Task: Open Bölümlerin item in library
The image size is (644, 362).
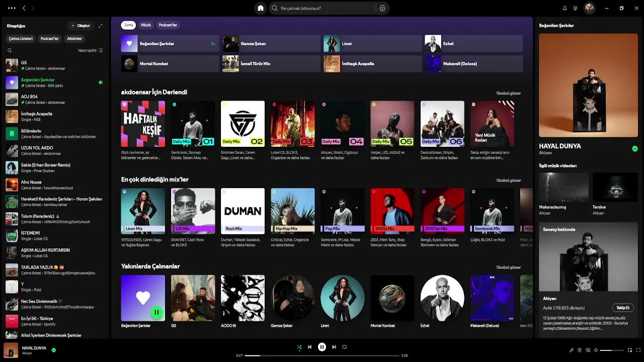Action: coord(55,134)
